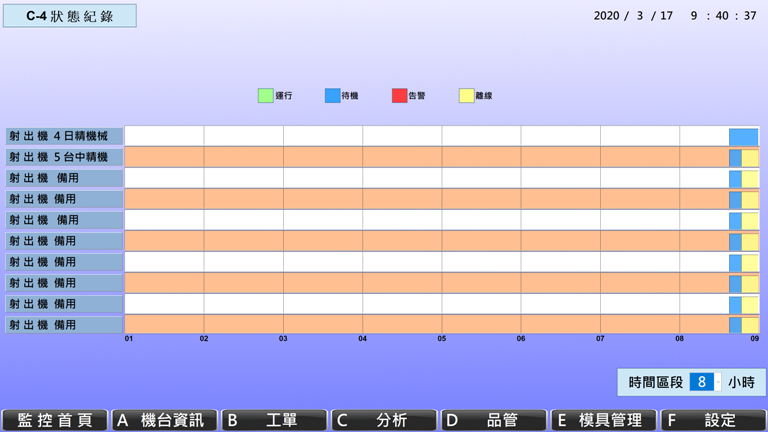Select machine row 射出機 5 台中精機

[64, 157]
